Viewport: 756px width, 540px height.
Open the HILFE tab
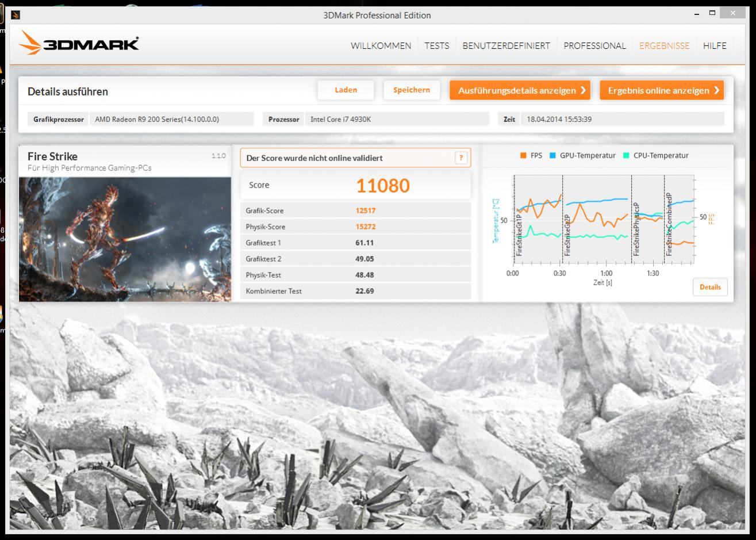click(715, 46)
